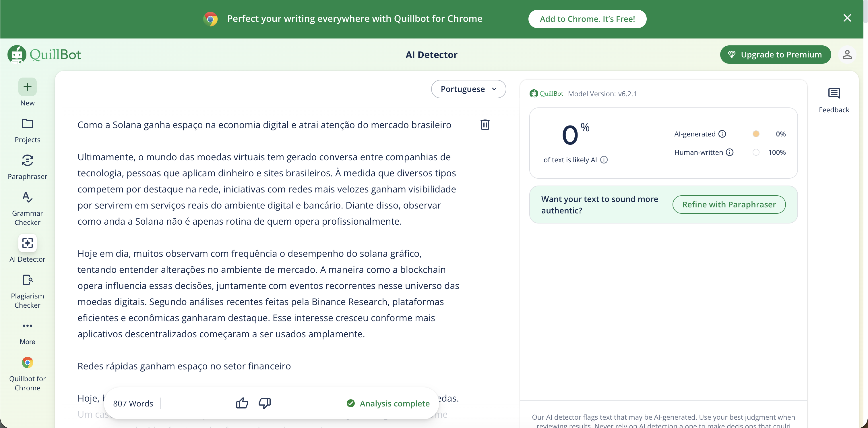Click the Model Version: v6.2.1 label
The width and height of the screenshot is (868, 428).
coord(602,93)
